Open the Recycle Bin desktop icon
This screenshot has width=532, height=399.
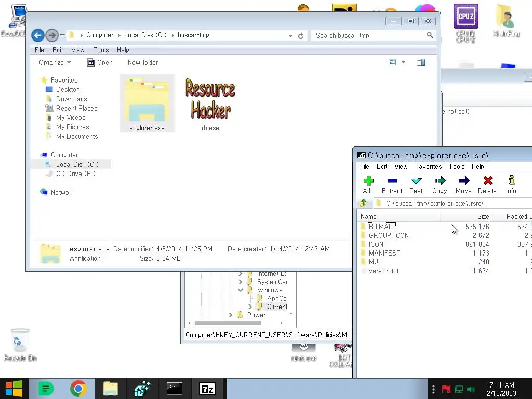(x=20, y=344)
